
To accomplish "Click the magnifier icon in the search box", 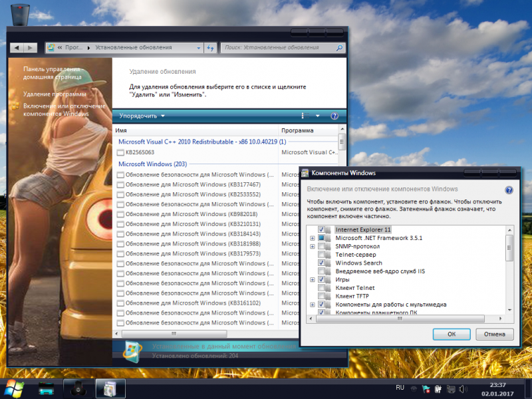I will (339, 48).
